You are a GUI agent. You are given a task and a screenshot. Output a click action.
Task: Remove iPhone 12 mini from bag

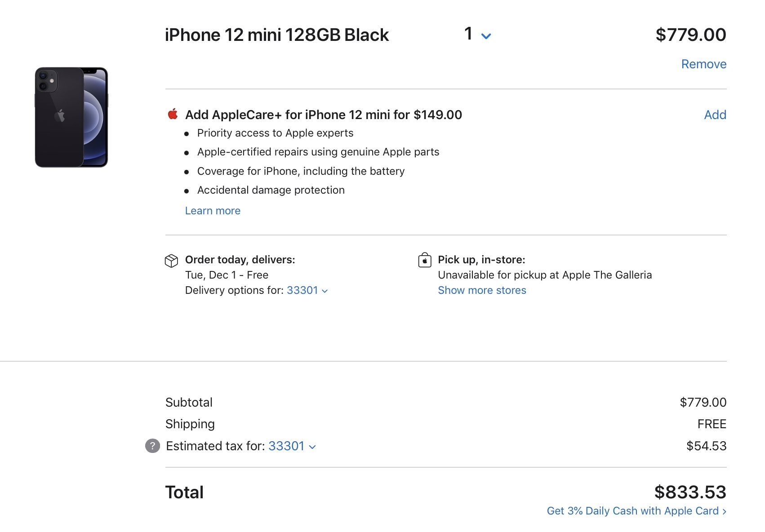coord(703,64)
